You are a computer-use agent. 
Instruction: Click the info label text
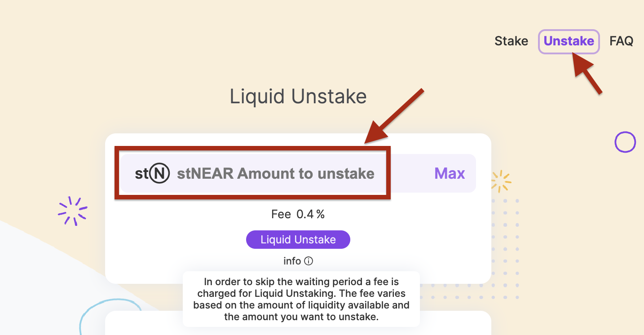point(292,261)
